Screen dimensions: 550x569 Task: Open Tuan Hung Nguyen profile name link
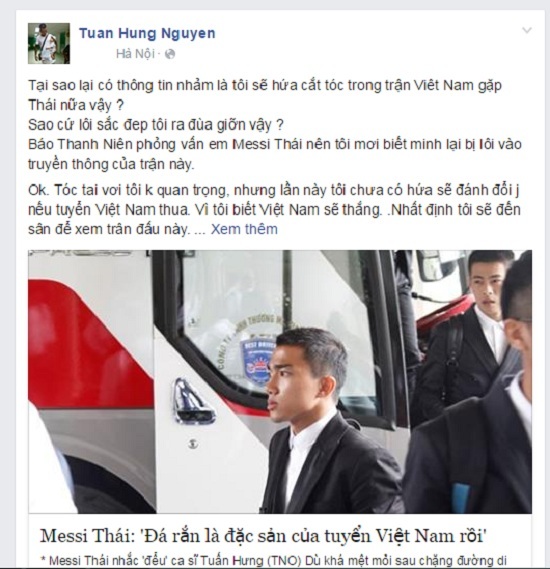point(147,33)
